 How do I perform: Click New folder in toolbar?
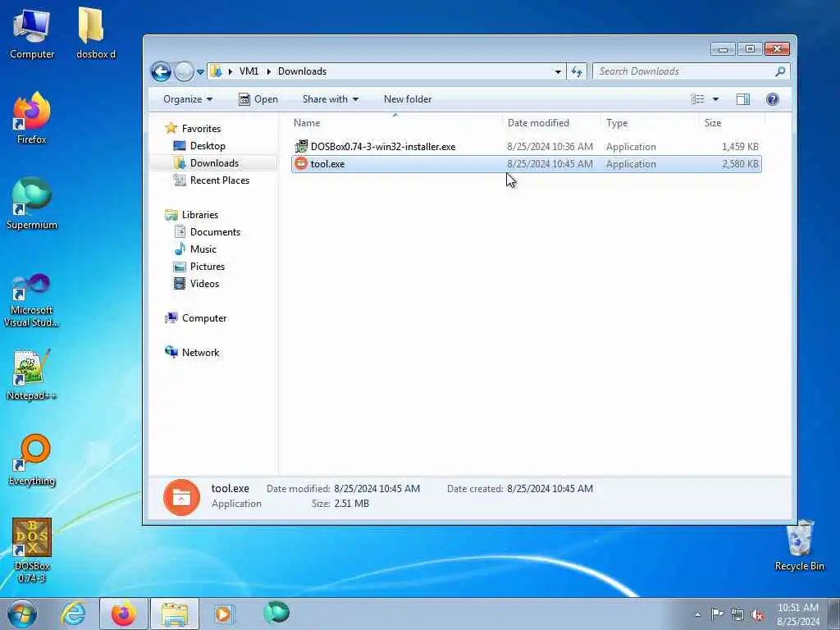tap(408, 99)
